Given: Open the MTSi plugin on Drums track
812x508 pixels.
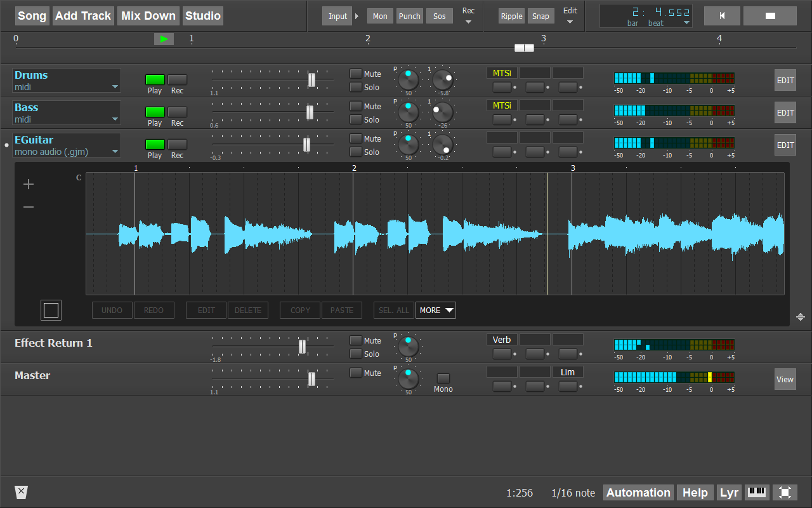Looking at the screenshot, I should 502,72.
